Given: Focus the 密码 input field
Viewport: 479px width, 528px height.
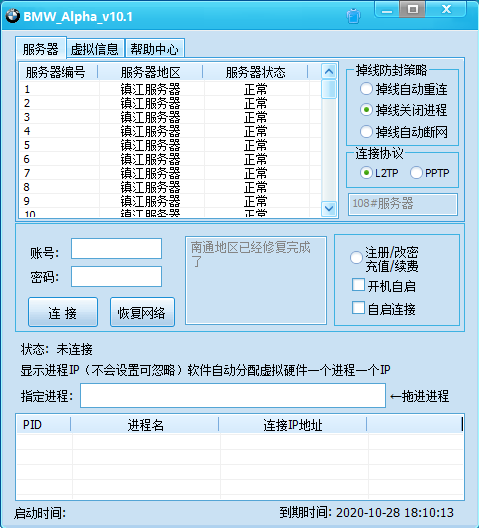Looking at the screenshot, I should [116, 276].
